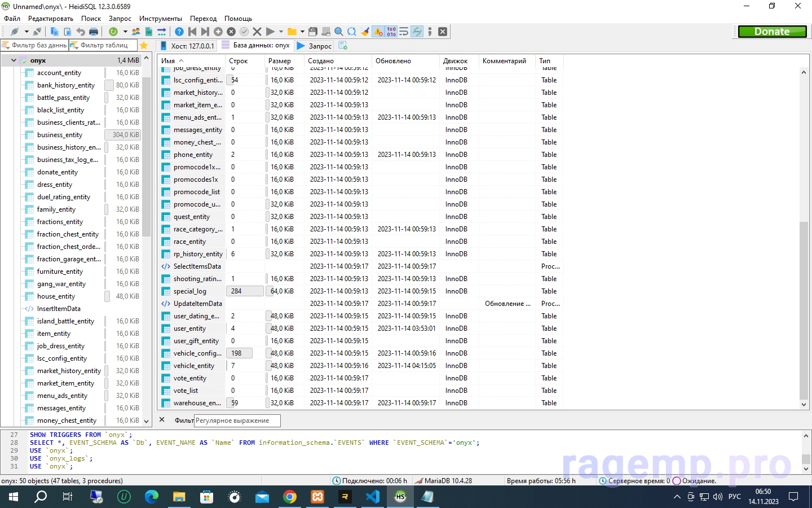
Task: Toggle the binary 100/010 display icon
Action: pyautogui.click(x=391, y=32)
